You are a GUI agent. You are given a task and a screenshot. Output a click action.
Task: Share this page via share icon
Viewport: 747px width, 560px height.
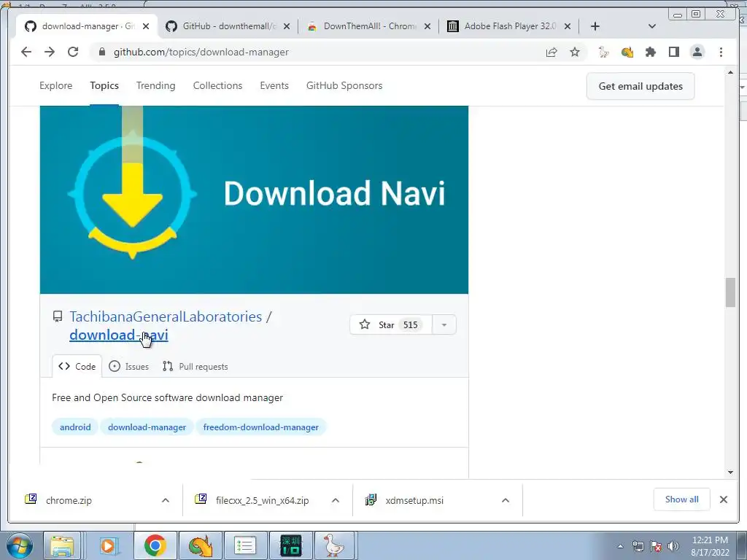pyautogui.click(x=551, y=52)
